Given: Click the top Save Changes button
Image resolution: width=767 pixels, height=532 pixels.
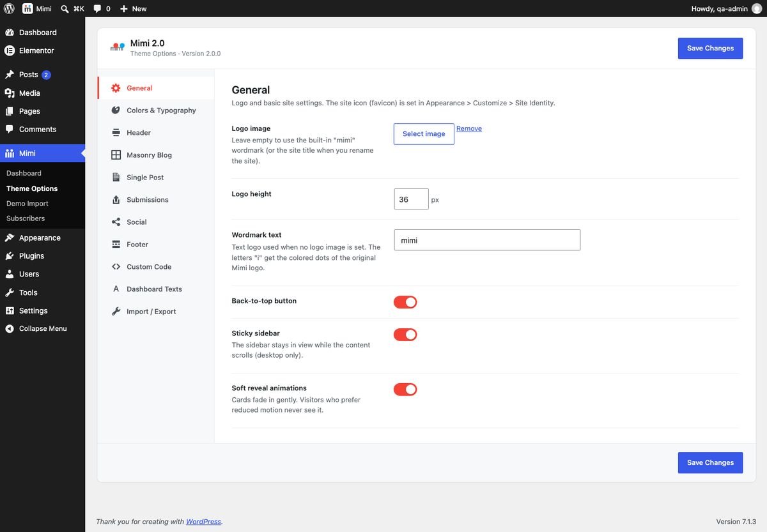Looking at the screenshot, I should click(710, 48).
